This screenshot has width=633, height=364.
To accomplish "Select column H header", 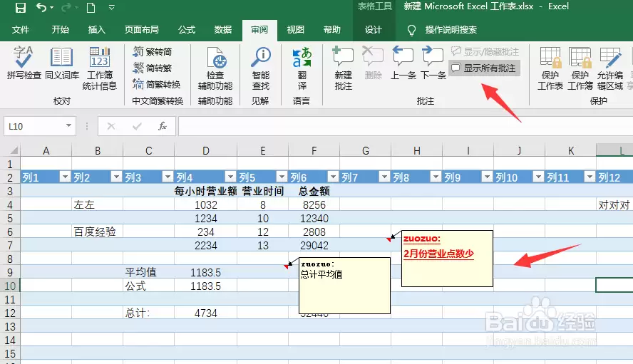I will click(x=416, y=150).
